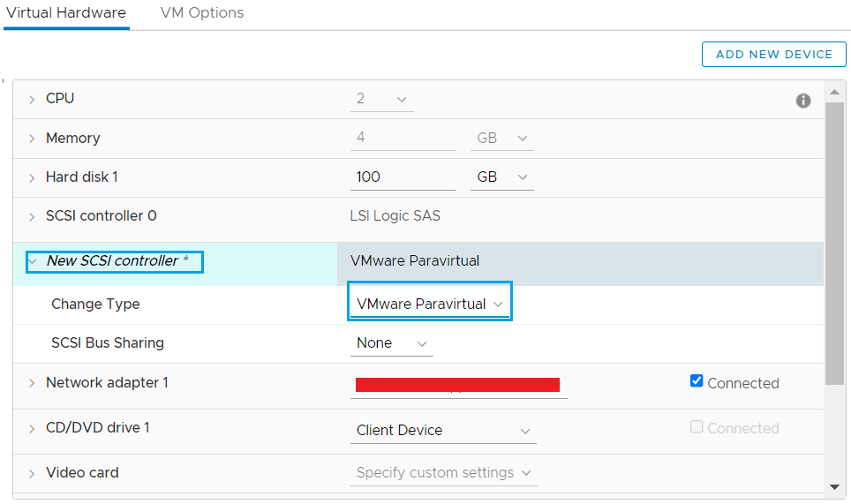The width and height of the screenshot is (851, 504).
Task: Expand the Memory settings row
Action: (32, 139)
